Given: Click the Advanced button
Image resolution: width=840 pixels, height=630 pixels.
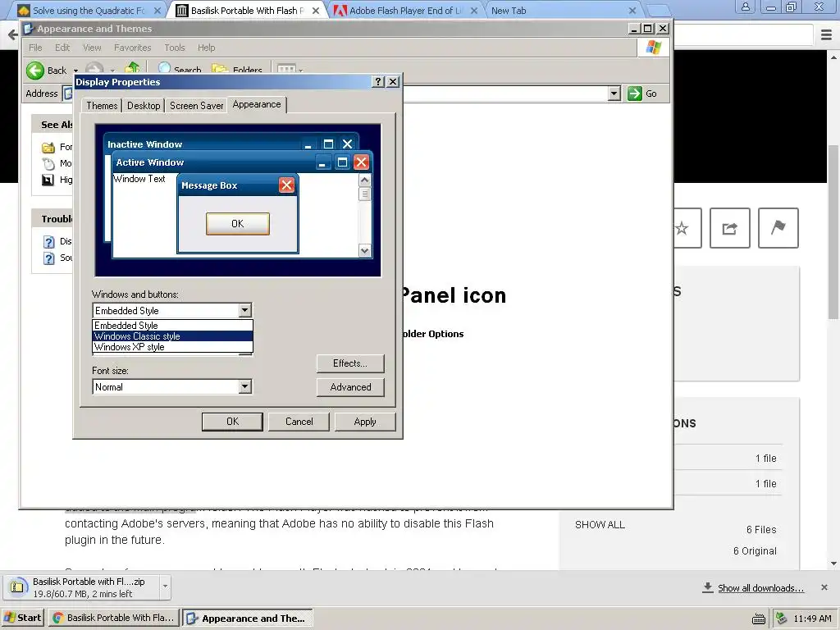Looking at the screenshot, I should click(x=350, y=387).
